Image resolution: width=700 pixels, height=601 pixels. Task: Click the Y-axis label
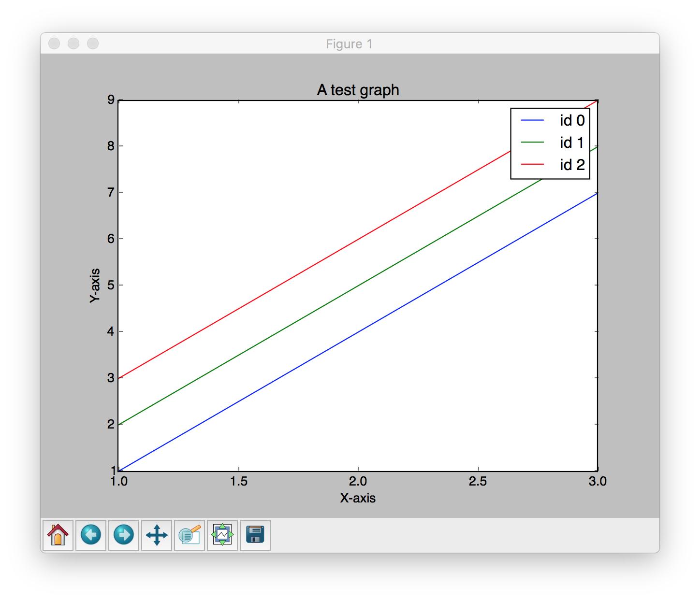click(95, 284)
